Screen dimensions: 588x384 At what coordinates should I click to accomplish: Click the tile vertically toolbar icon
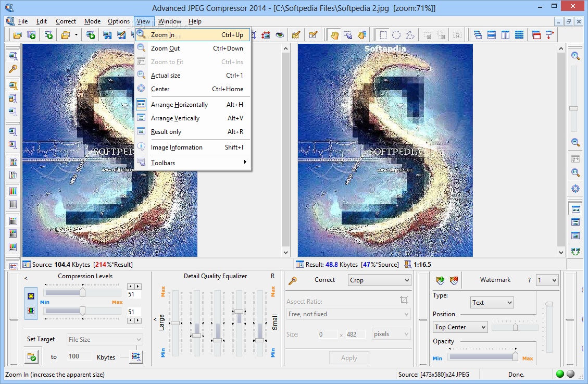click(506, 35)
